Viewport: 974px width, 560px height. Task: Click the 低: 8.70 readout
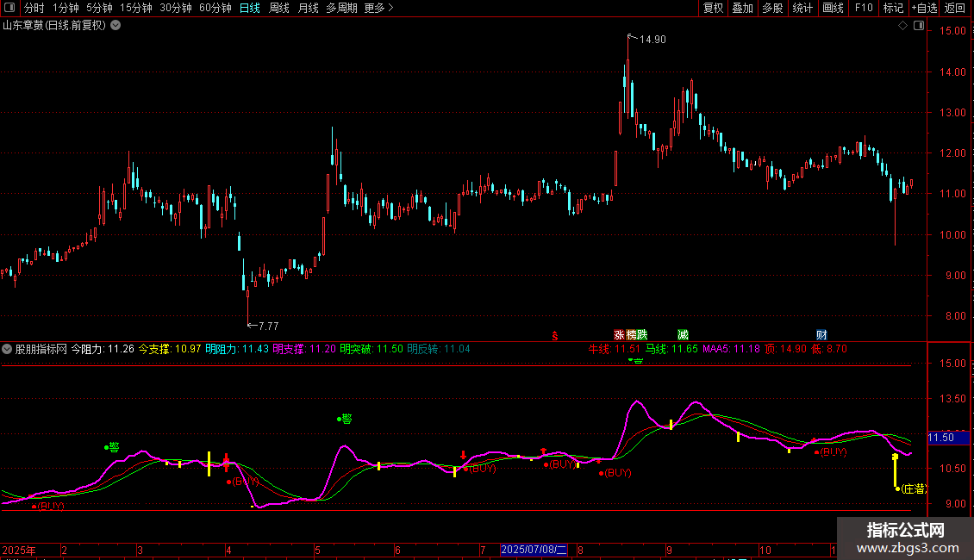pos(829,349)
